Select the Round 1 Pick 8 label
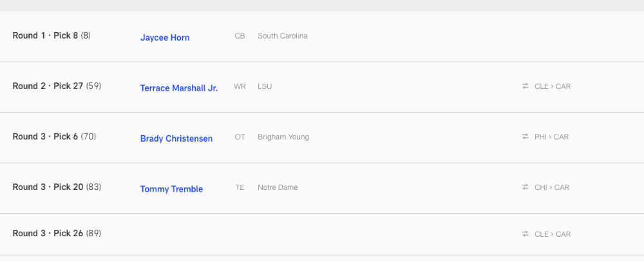Image resolution: width=644 pixels, height=262 pixels. pos(52,35)
